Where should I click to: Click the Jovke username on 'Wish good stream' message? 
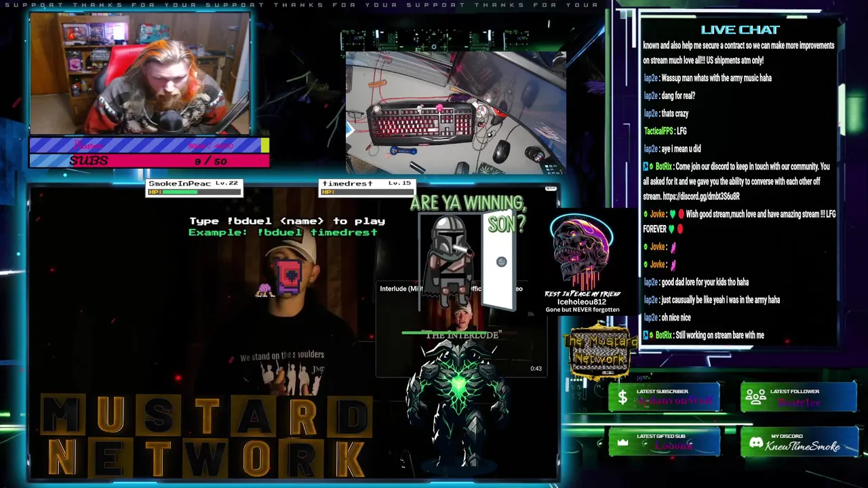click(658, 214)
